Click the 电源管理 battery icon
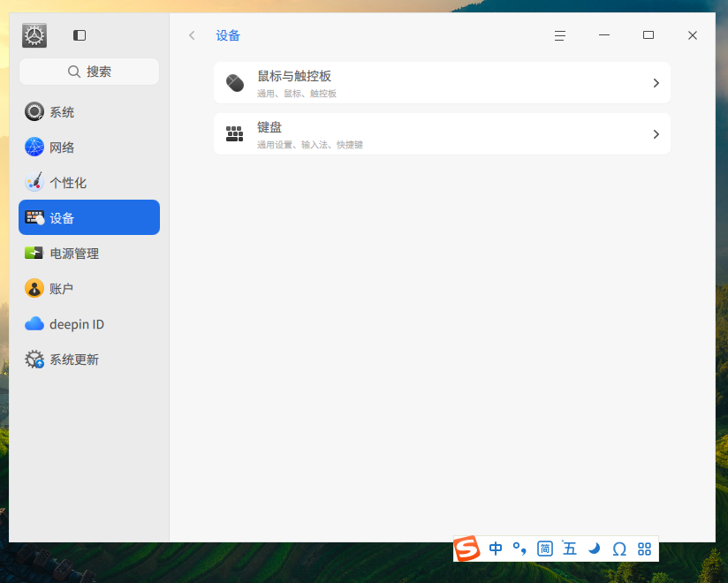Image resolution: width=728 pixels, height=583 pixels. [34, 253]
